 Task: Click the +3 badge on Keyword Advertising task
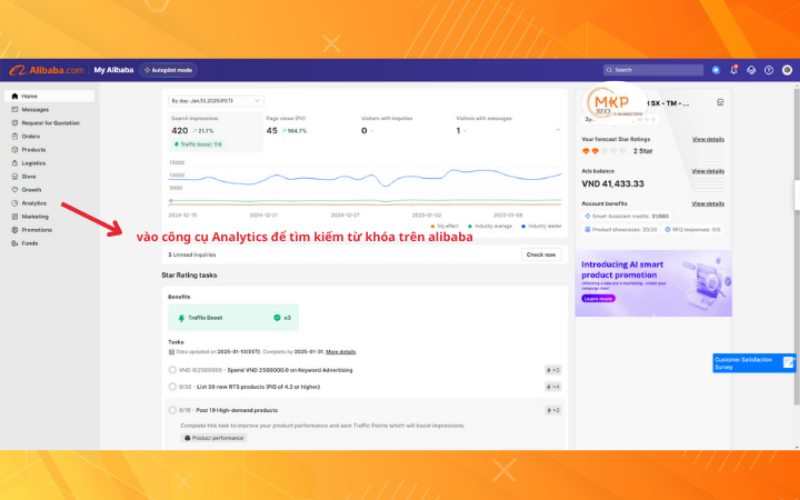(x=553, y=370)
